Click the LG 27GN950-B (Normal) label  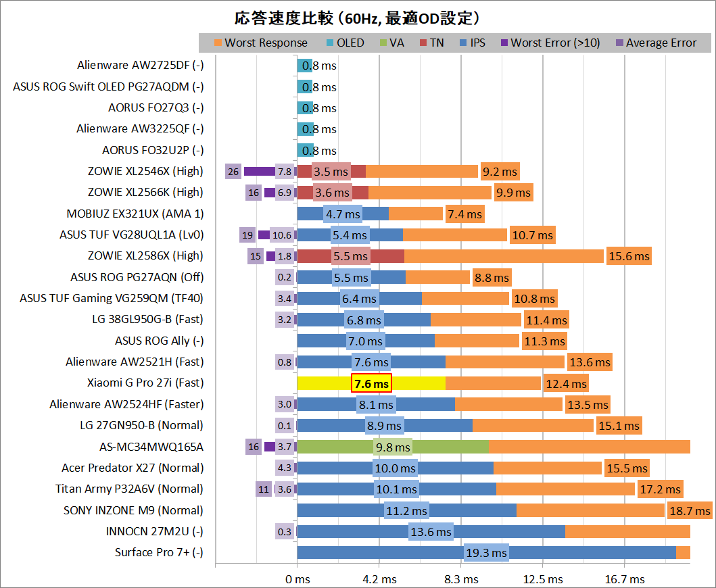pos(141,425)
